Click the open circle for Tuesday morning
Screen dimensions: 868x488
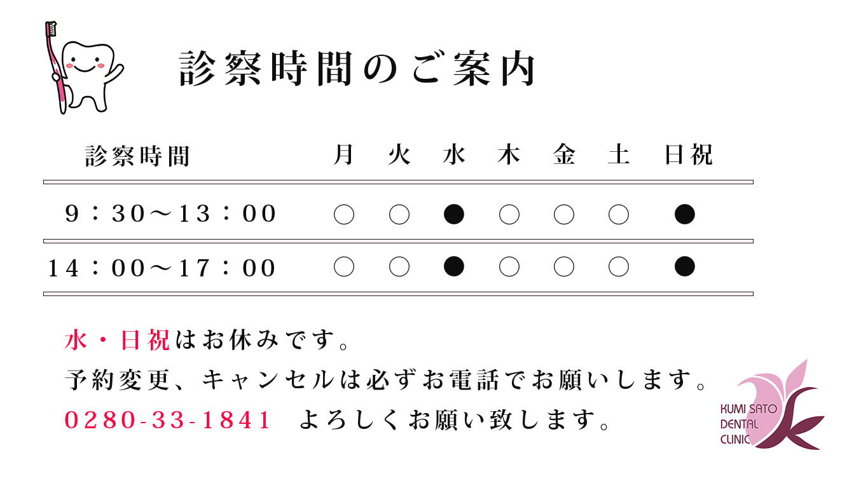399,215
